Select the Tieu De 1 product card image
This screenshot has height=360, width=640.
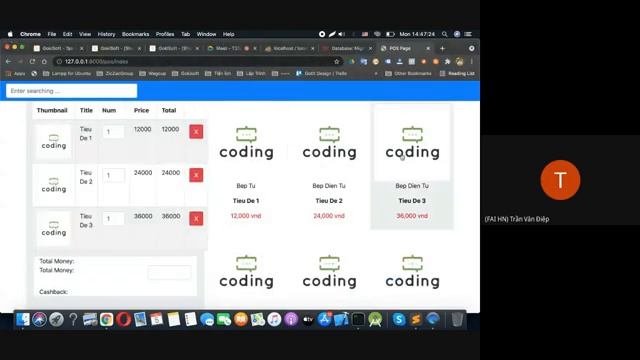(246, 142)
